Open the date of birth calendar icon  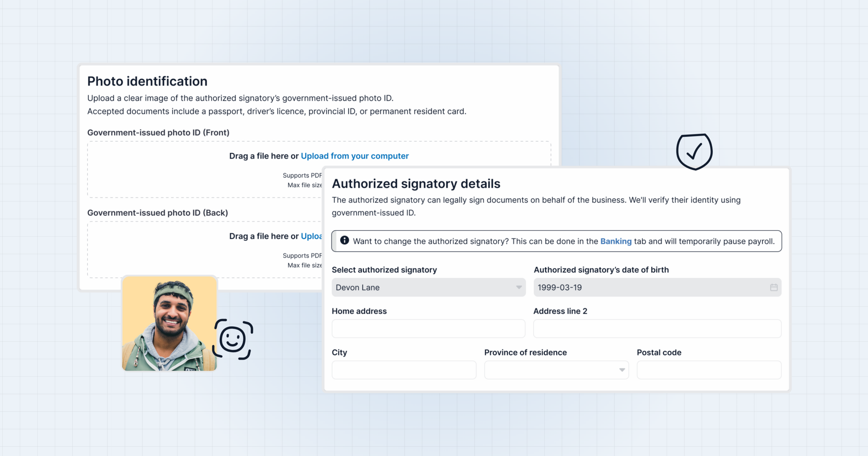tap(774, 287)
